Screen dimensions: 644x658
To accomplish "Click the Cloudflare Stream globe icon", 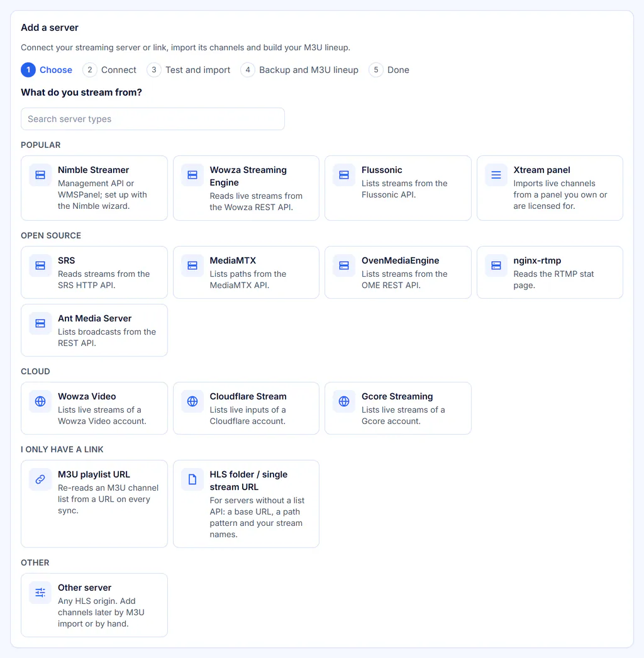I will pyautogui.click(x=192, y=401).
